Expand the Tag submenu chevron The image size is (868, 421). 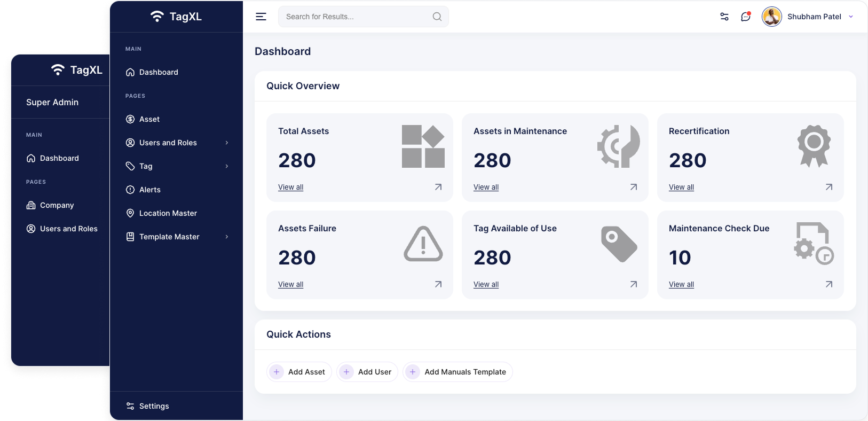tap(227, 166)
